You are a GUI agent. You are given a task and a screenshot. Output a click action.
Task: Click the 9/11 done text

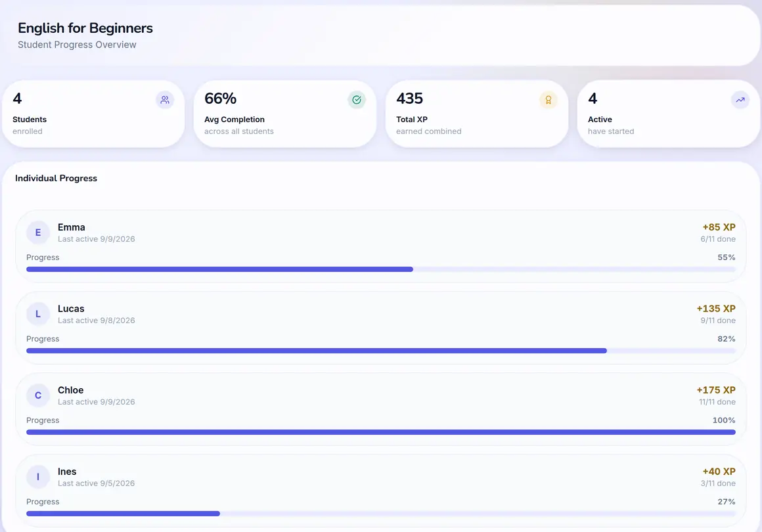pyautogui.click(x=718, y=321)
